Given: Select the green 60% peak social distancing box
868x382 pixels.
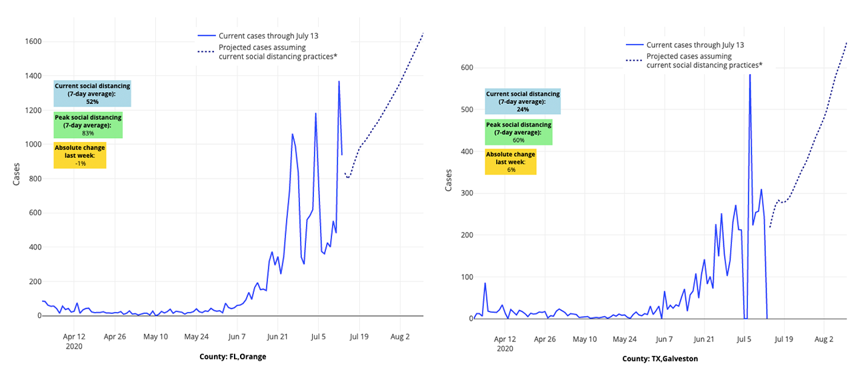Looking at the screenshot, I should (x=519, y=132).
